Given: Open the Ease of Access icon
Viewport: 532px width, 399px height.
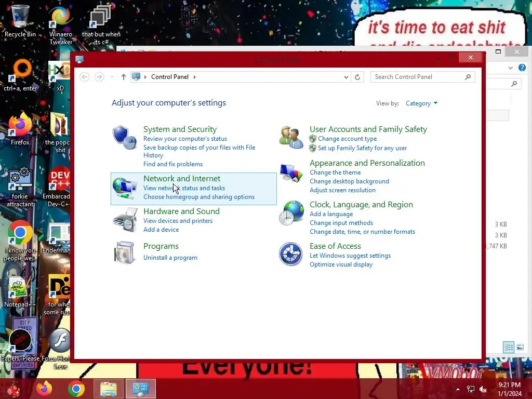Looking at the screenshot, I should tap(291, 254).
